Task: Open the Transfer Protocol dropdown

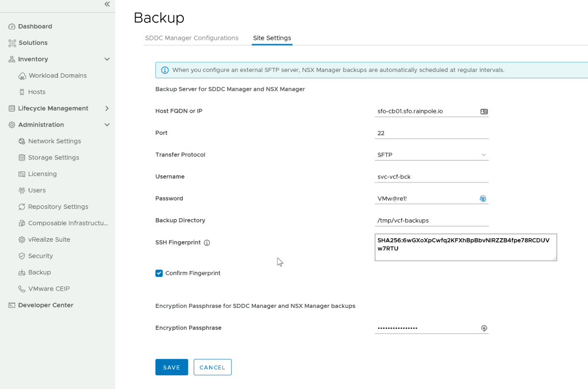Action: coord(431,155)
